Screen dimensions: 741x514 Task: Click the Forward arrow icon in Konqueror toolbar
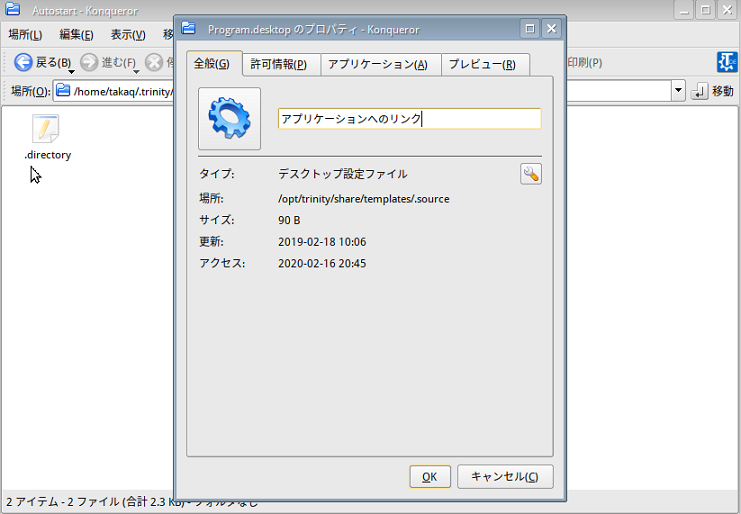[x=89, y=62]
